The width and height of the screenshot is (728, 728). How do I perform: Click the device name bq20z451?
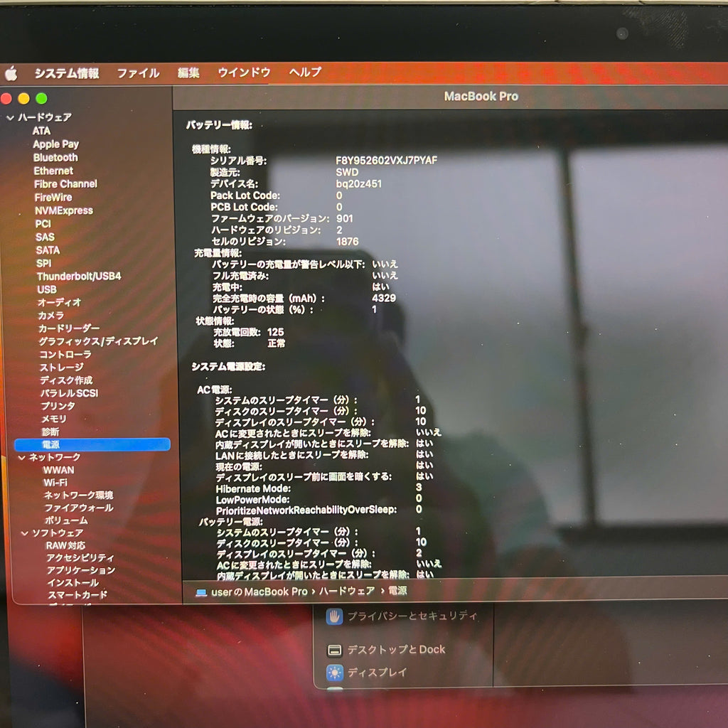358,184
